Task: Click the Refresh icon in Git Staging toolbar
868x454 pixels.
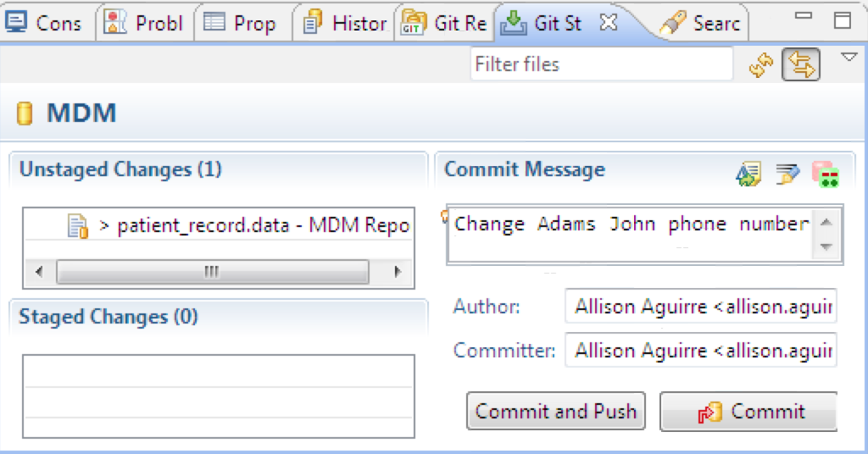Action: click(x=761, y=64)
